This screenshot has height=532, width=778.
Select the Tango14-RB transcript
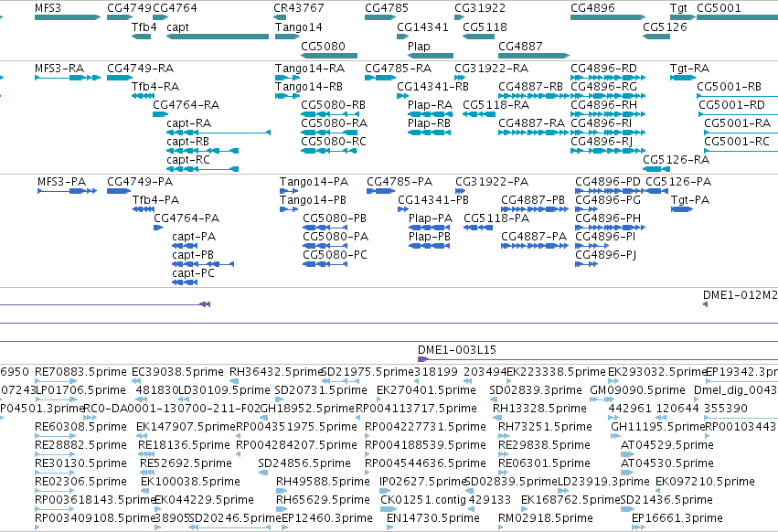[x=287, y=96]
